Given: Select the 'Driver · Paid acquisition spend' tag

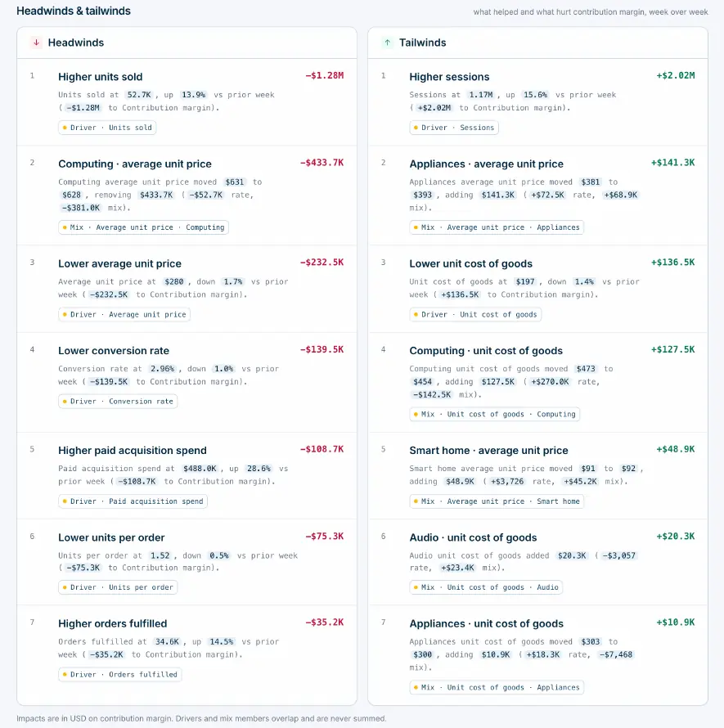Looking at the screenshot, I should [x=133, y=501].
